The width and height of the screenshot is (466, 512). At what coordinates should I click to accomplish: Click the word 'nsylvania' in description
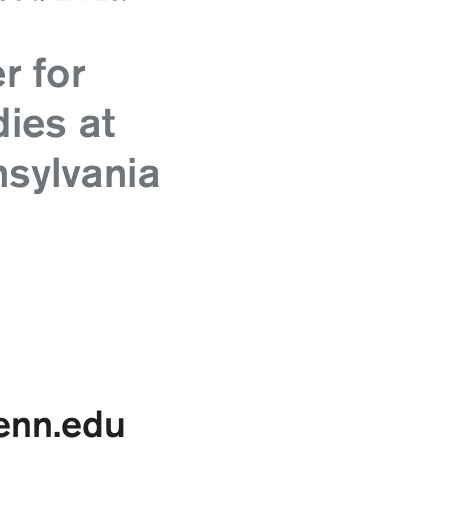[x=79, y=175]
